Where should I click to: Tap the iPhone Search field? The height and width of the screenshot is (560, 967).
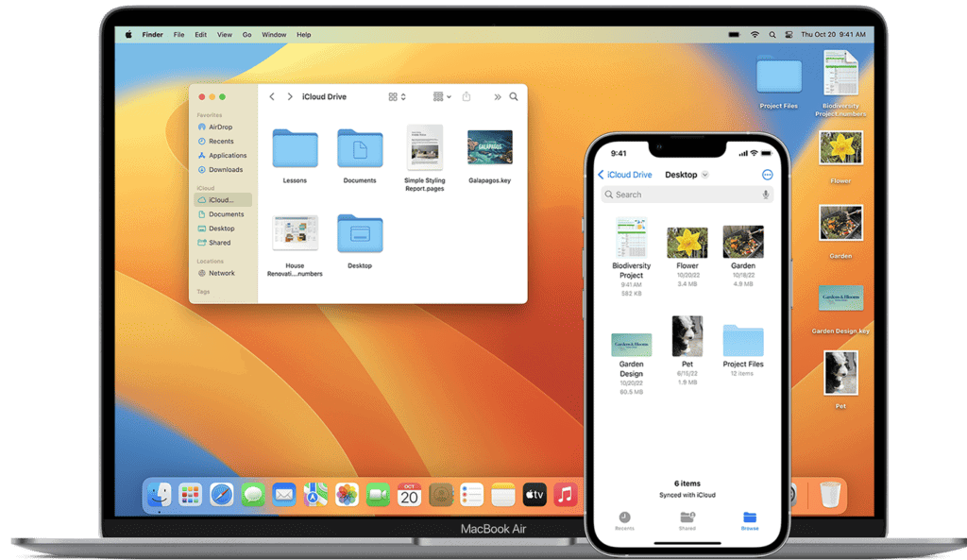point(687,195)
